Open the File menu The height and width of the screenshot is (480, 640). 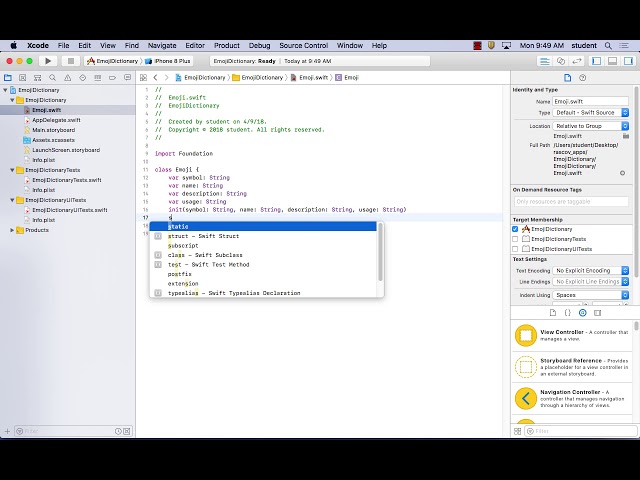point(63,45)
